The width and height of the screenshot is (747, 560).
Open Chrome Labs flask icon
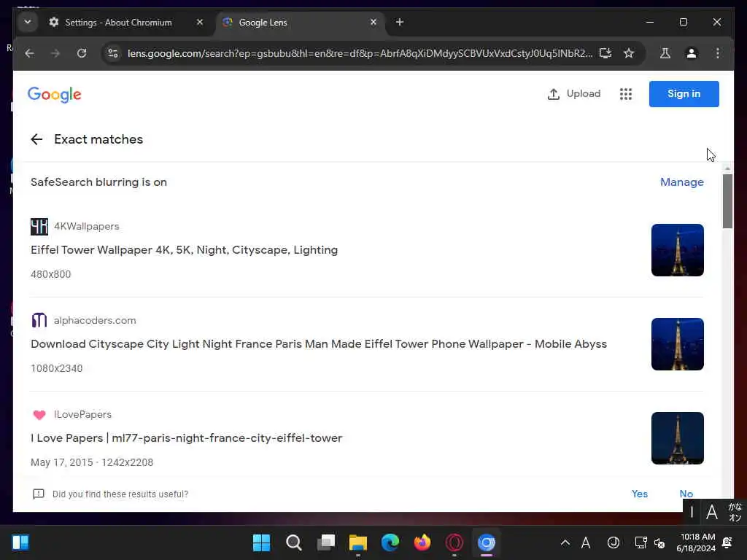click(665, 53)
